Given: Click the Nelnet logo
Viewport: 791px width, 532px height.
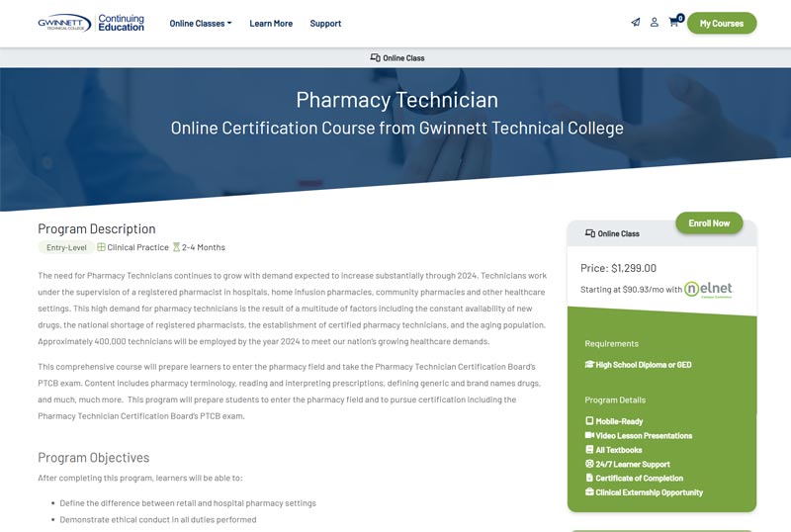Looking at the screenshot, I should click(x=709, y=289).
